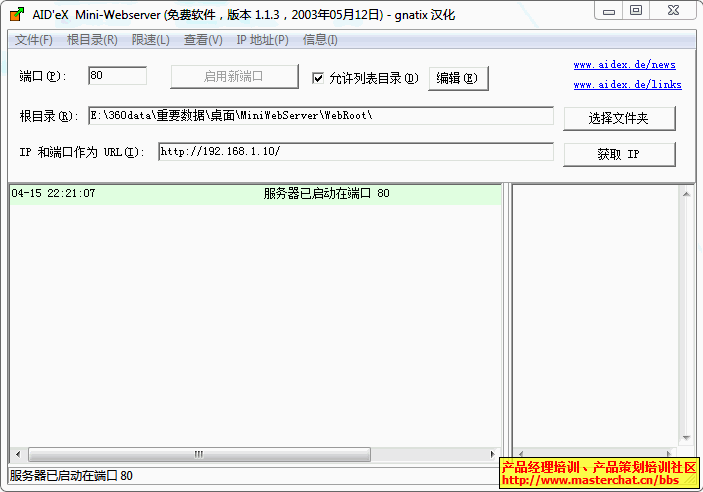The height and width of the screenshot is (492, 703).
Task: Open the 文件(F) menu
Action: coord(34,40)
